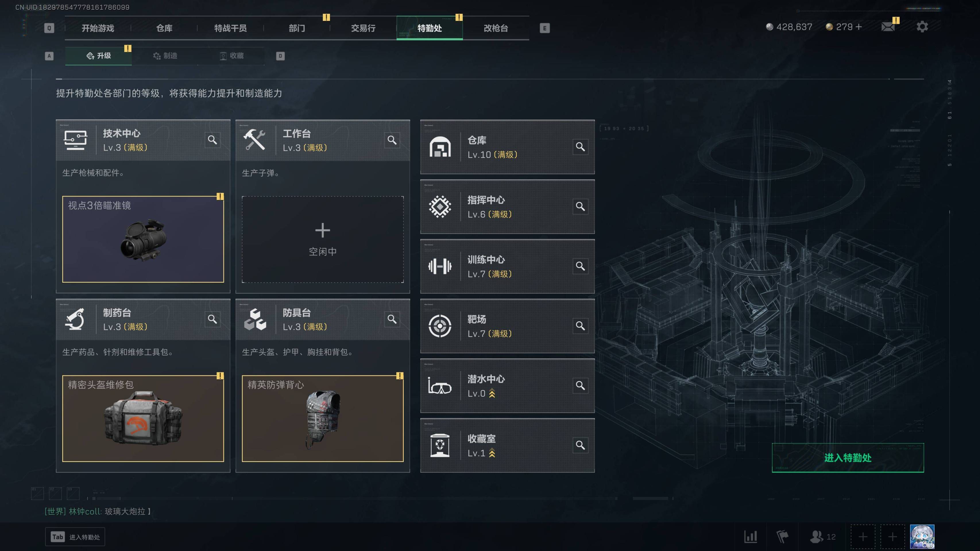Screen dimensions: 980x551
Task: Switch to the 交易行 tab
Action: pos(363,28)
